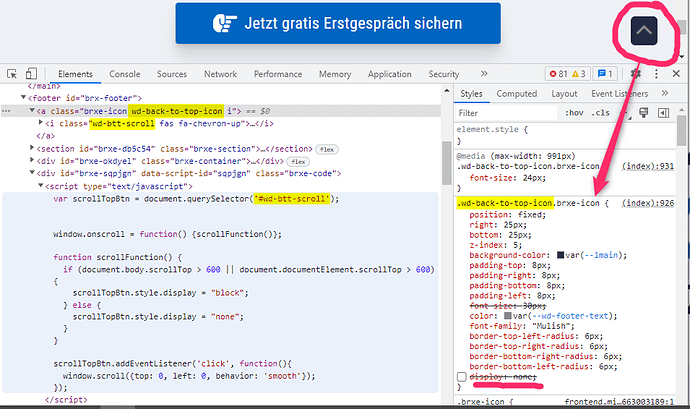Focus the styles Filter input

(506, 113)
